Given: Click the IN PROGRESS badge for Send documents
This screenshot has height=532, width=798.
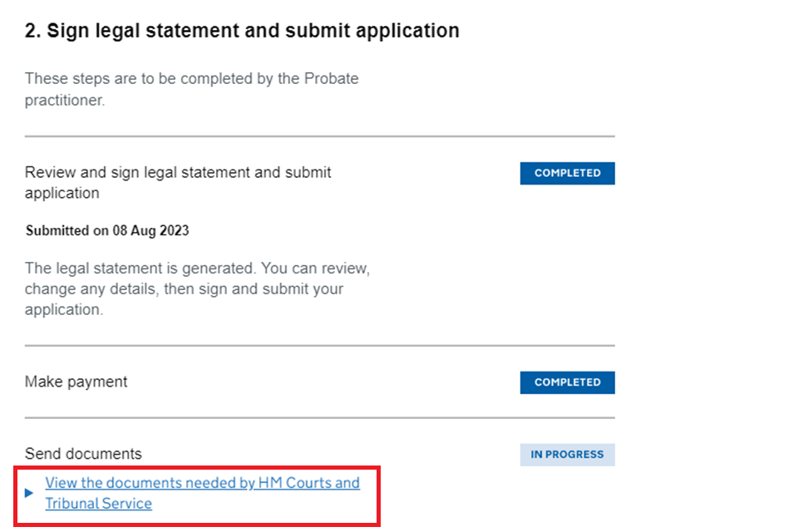Looking at the screenshot, I should pos(567,455).
